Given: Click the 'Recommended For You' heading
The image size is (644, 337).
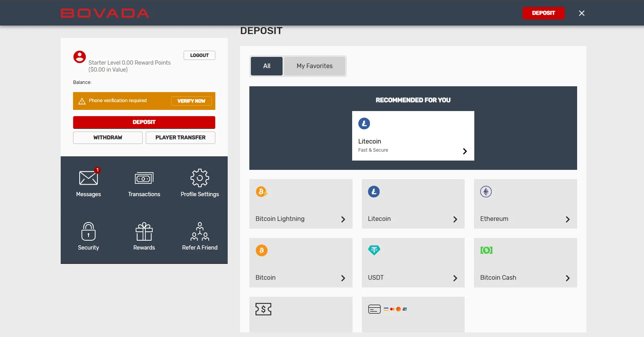Looking at the screenshot, I should (413, 100).
